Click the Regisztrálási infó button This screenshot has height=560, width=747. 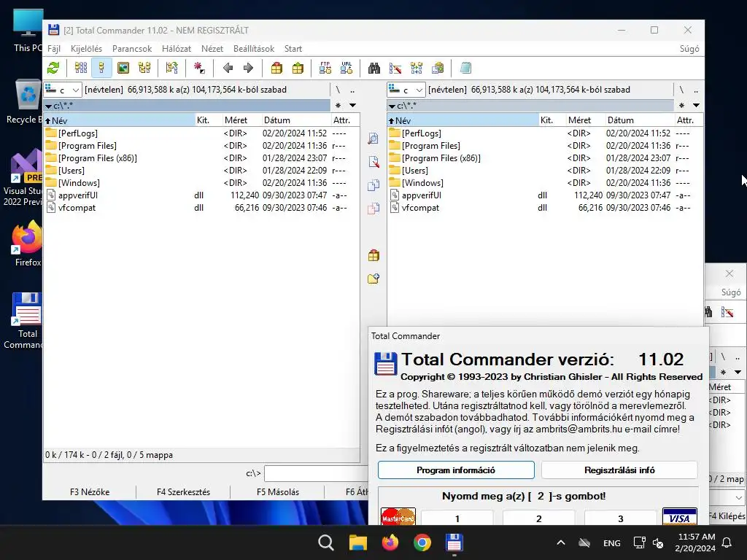pyautogui.click(x=619, y=470)
